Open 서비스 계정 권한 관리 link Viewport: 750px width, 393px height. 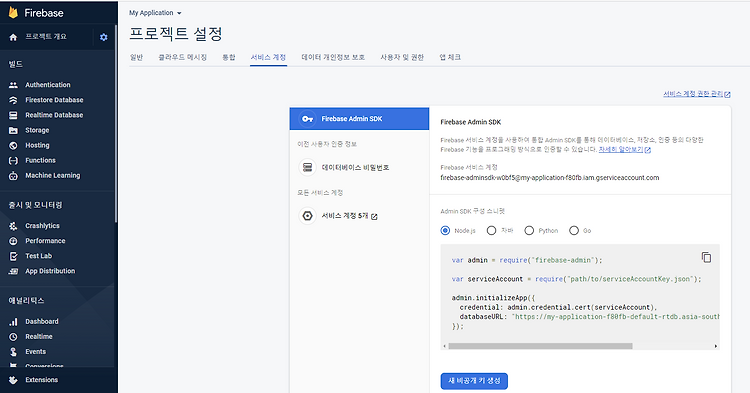coord(696,94)
